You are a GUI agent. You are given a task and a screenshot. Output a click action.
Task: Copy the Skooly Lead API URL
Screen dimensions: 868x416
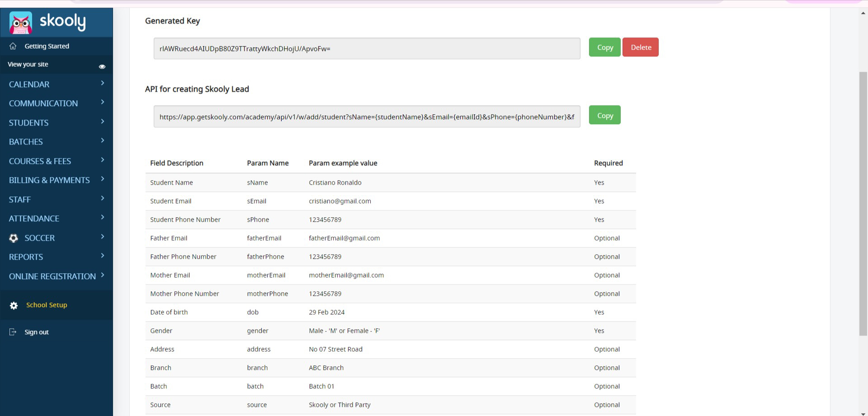[x=605, y=115]
